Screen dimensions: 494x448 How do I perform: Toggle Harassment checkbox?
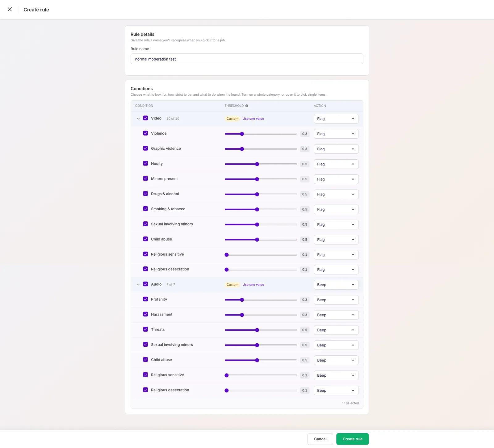tap(145, 315)
